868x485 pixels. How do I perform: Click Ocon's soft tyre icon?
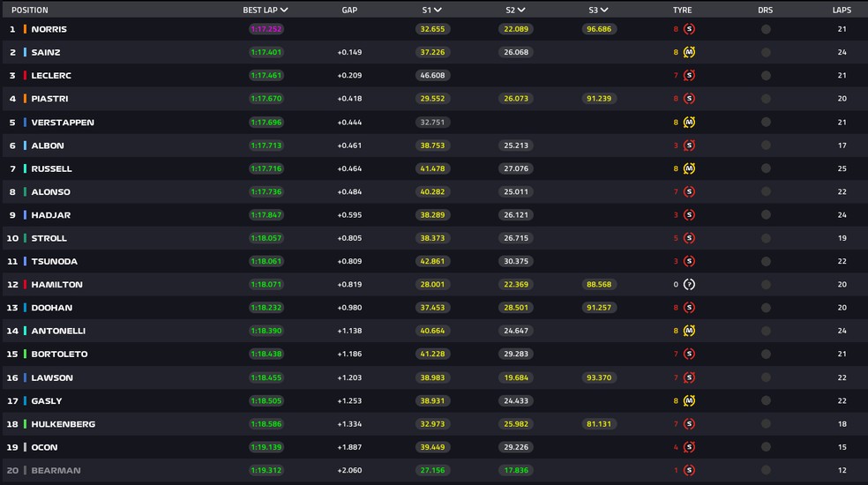689,447
